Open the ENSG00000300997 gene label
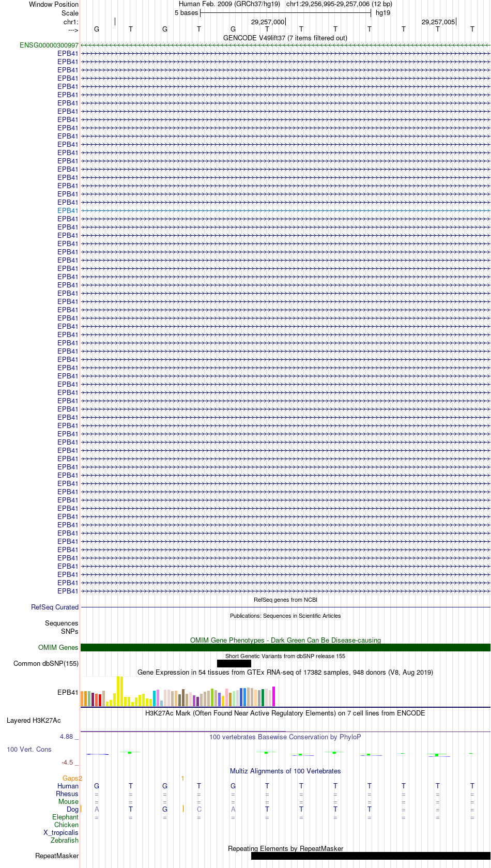The width and height of the screenshot is (491, 868). [x=49, y=45]
